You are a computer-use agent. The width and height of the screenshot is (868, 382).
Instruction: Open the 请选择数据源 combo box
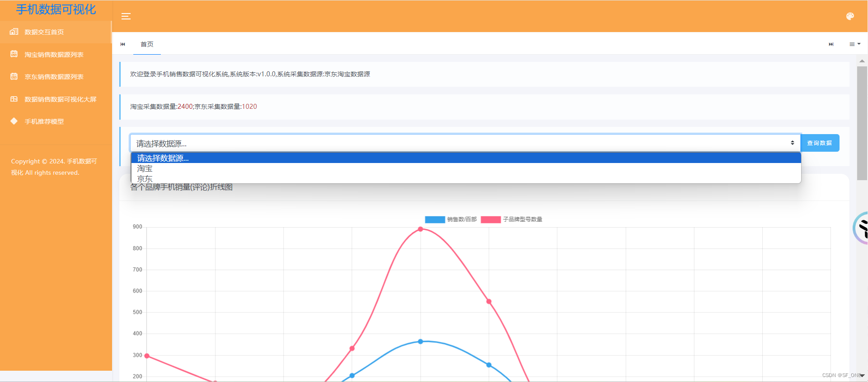[465, 143]
